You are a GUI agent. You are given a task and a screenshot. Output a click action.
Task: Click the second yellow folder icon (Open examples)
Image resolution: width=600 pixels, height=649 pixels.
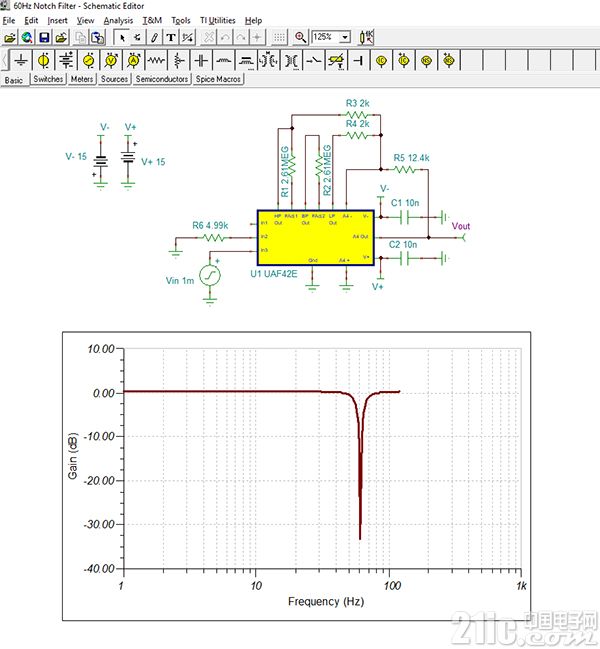click(61, 38)
